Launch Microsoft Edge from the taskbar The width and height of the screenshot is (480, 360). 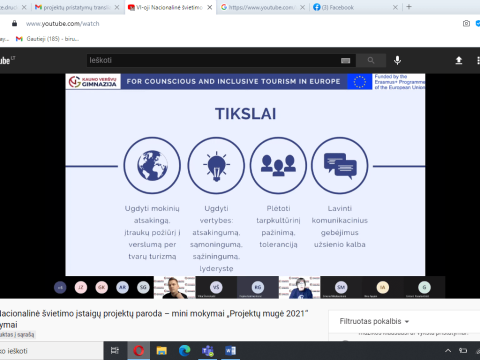tap(184, 351)
